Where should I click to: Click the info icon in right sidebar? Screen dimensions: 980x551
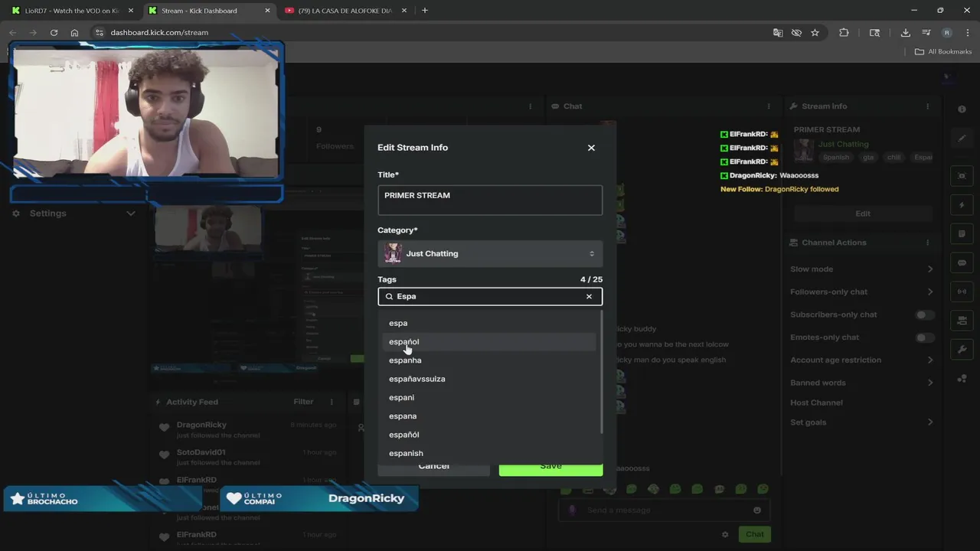pyautogui.click(x=962, y=109)
